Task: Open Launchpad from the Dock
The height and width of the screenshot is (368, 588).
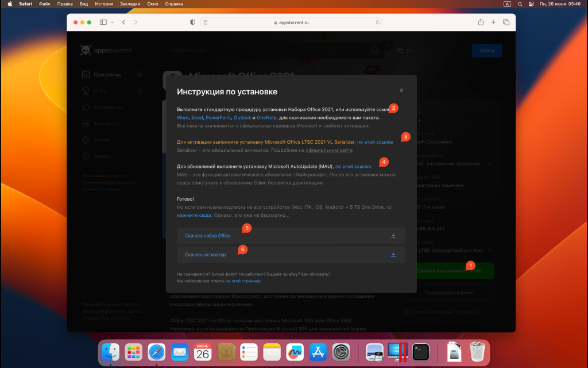Action: pyautogui.click(x=133, y=352)
